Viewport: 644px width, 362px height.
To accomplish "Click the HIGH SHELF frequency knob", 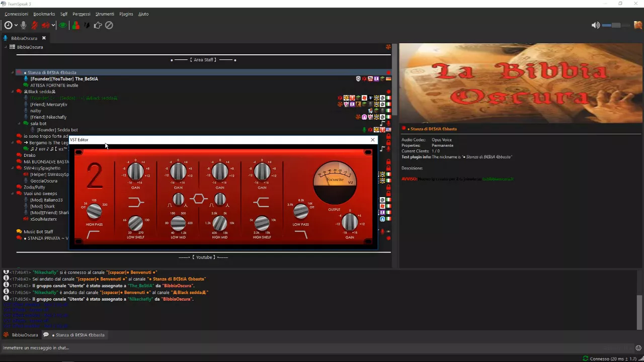I will 262,223.
